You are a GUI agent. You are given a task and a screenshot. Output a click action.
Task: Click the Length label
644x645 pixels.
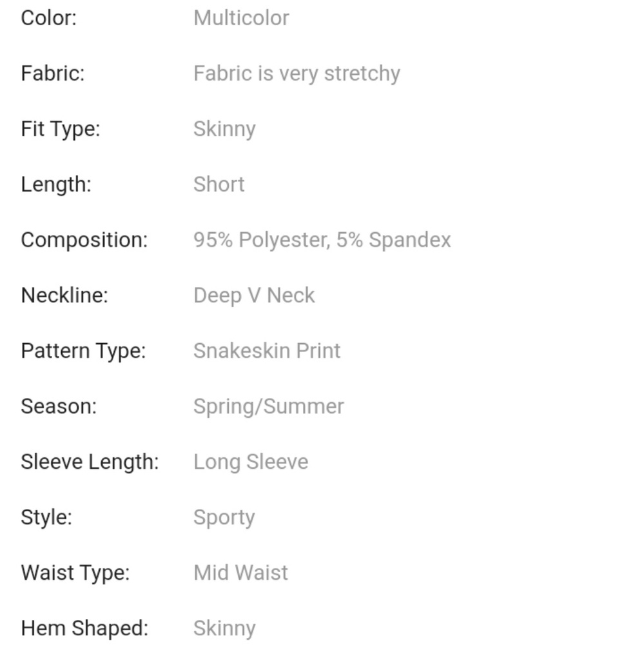point(56,184)
